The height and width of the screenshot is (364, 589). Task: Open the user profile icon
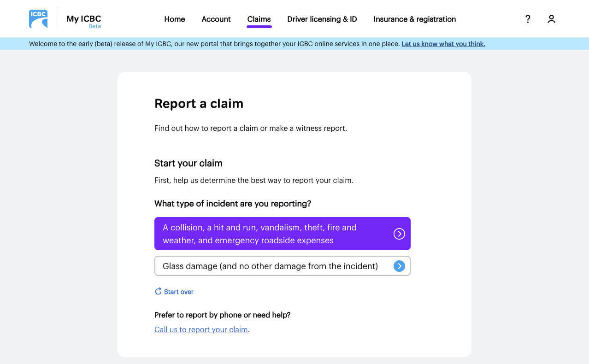(x=551, y=19)
